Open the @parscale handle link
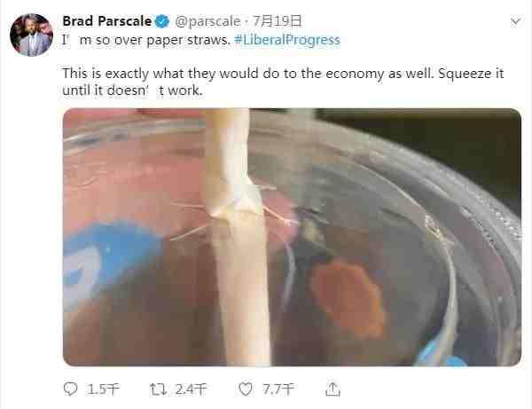The image size is (532, 409). pyautogui.click(x=207, y=21)
